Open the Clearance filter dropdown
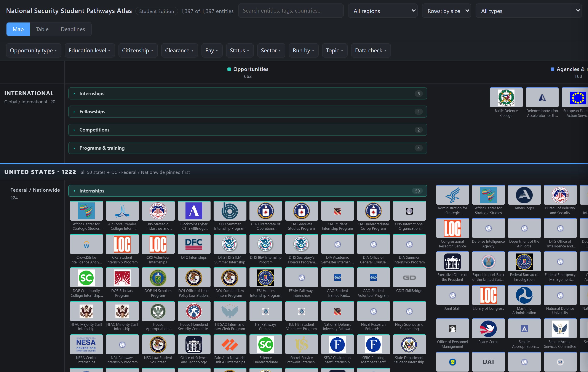 point(179,51)
